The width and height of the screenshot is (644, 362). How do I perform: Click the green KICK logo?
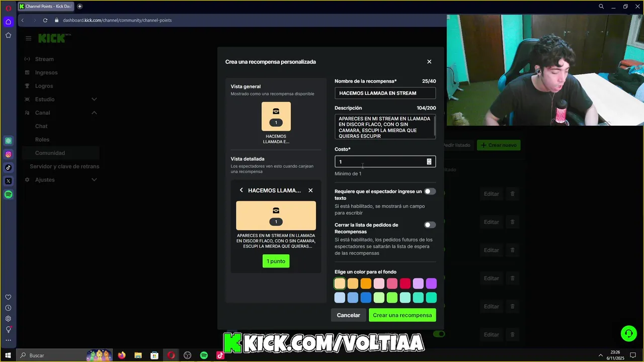[x=54, y=38]
